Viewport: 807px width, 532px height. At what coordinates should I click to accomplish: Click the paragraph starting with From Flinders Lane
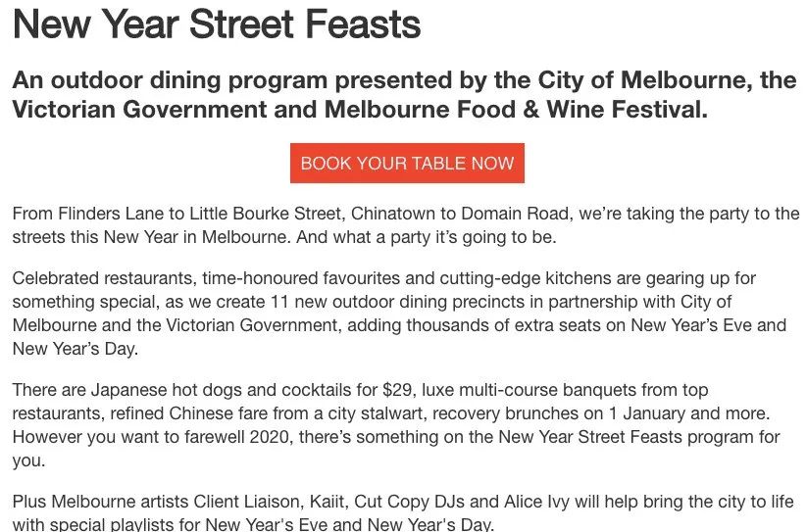point(406,225)
